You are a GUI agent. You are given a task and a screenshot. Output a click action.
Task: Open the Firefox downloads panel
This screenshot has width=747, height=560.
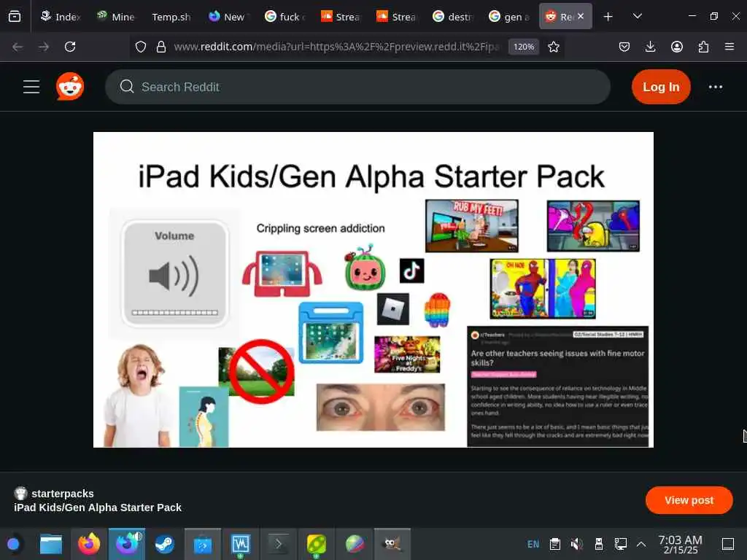point(650,47)
